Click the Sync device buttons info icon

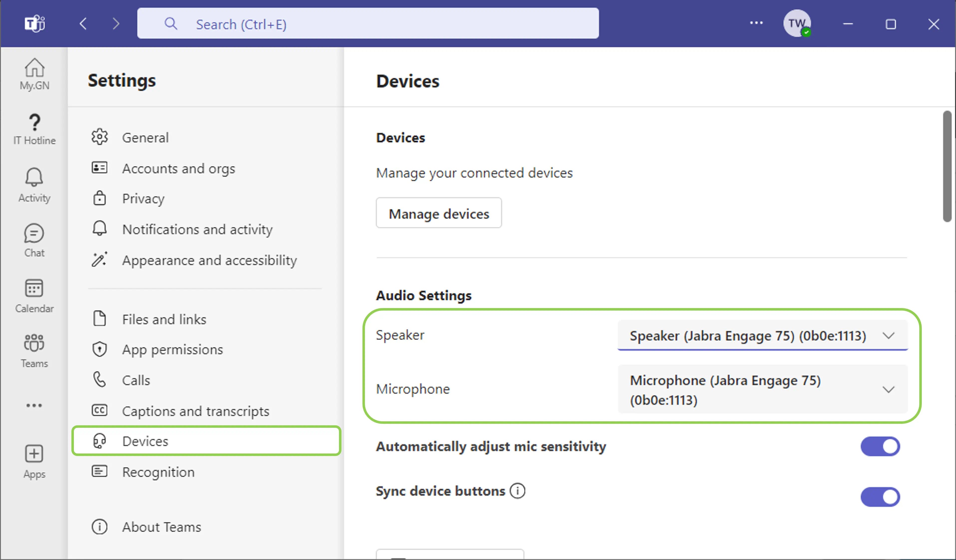point(517,491)
